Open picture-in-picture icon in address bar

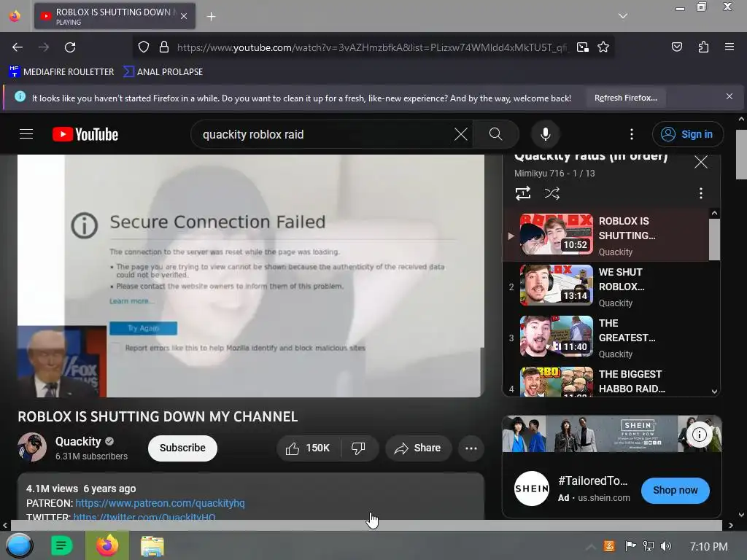click(582, 47)
